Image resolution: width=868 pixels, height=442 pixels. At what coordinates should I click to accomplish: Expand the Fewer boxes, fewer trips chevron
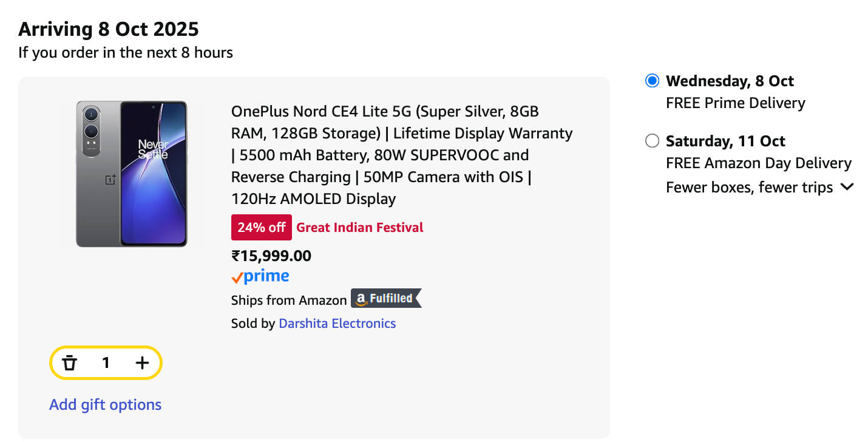[x=847, y=187]
